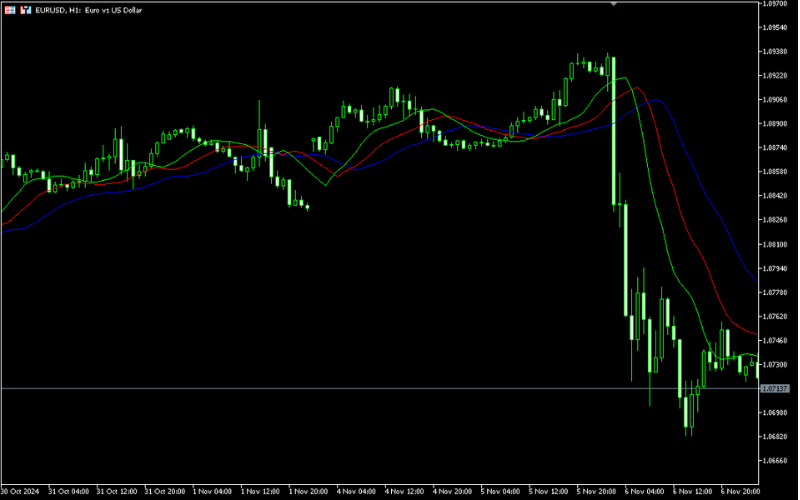Click the 1.08420 price scale label

coord(774,195)
